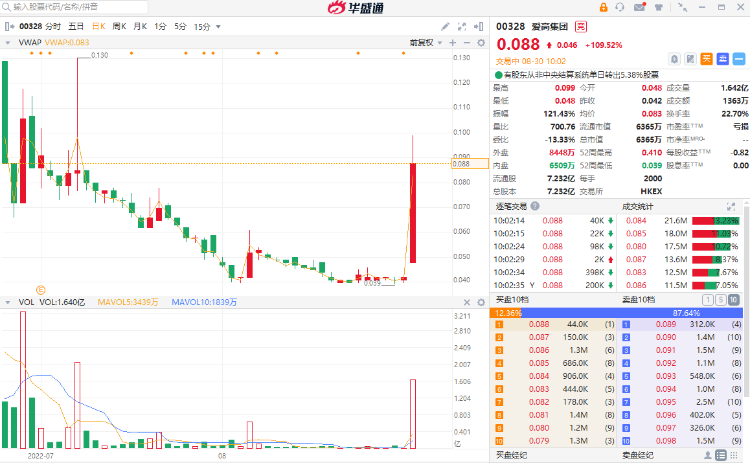Click the 逐笔交易 header
750x463 pixels.
pyautogui.click(x=511, y=206)
